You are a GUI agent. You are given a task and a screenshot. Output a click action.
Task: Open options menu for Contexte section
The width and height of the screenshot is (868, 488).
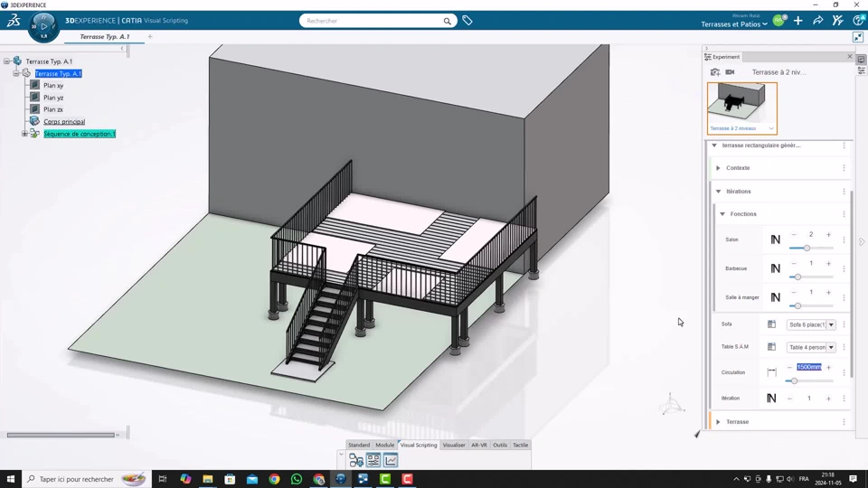click(844, 168)
